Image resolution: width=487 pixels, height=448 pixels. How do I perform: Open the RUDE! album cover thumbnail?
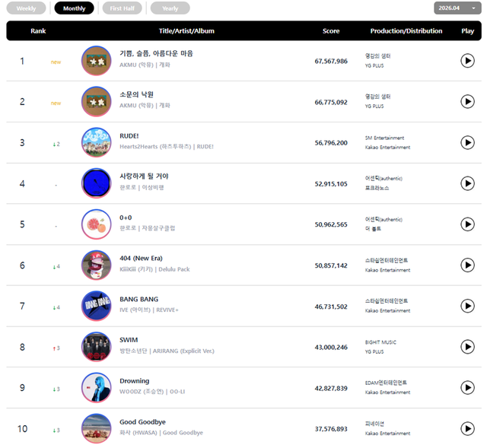click(x=97, y=142)
